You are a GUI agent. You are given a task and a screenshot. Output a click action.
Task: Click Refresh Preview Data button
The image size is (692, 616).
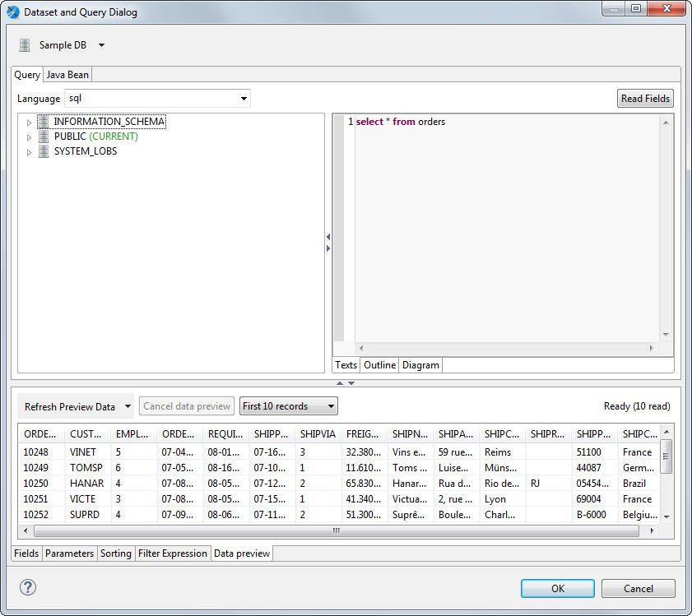pos(70,406)
